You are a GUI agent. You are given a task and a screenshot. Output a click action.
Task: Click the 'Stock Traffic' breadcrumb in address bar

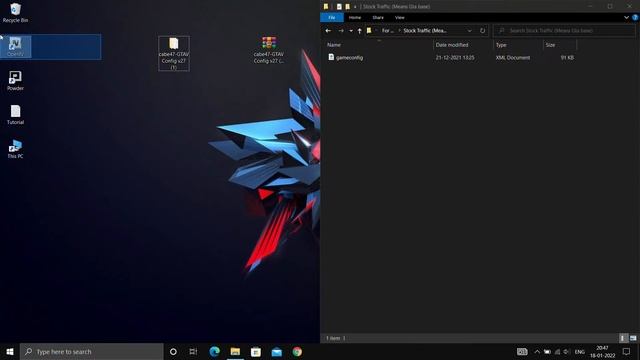[424, 31]
